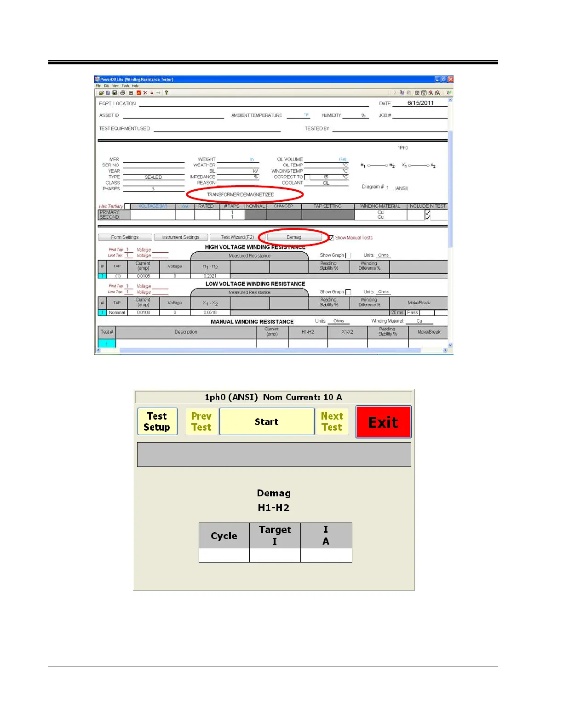The image size is (563, 728).
Task: Click the Low Voltage Units Ohms field
Action: tap(383, 292)
